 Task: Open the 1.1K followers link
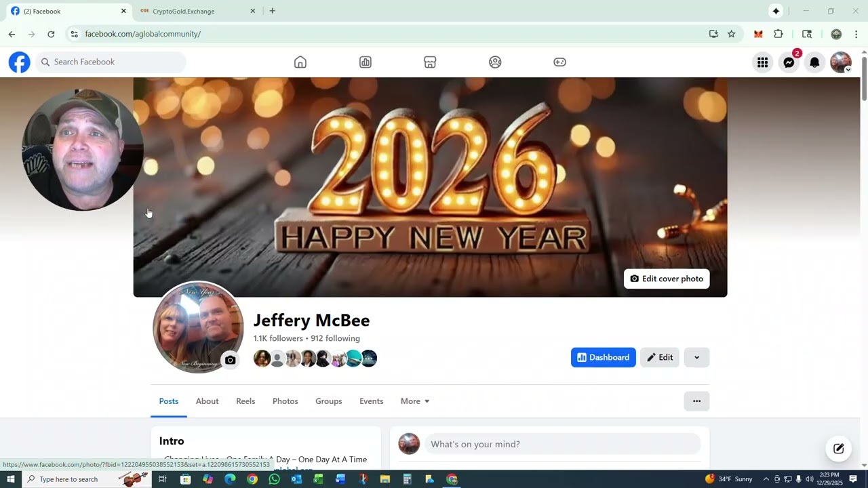pos(278,339)
